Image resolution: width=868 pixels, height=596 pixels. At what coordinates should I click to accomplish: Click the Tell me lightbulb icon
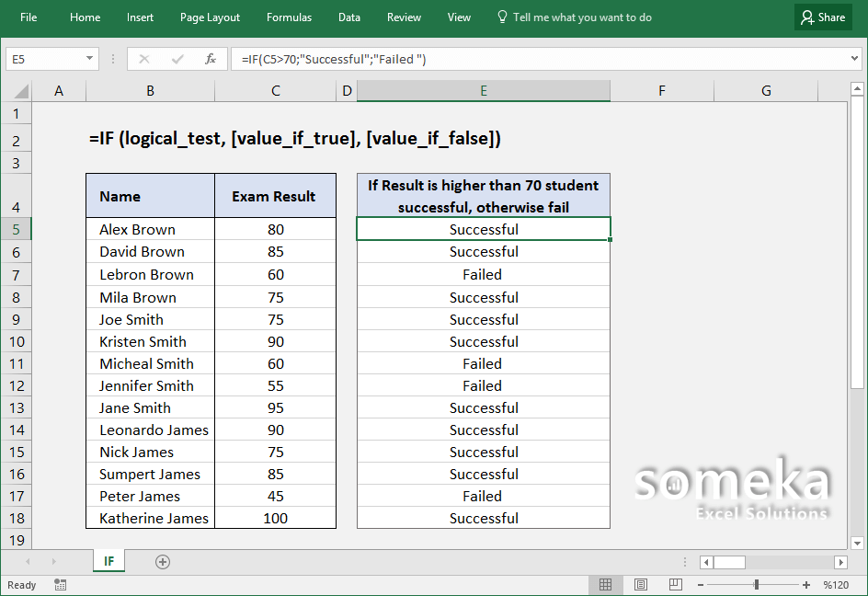pos(502,17)
